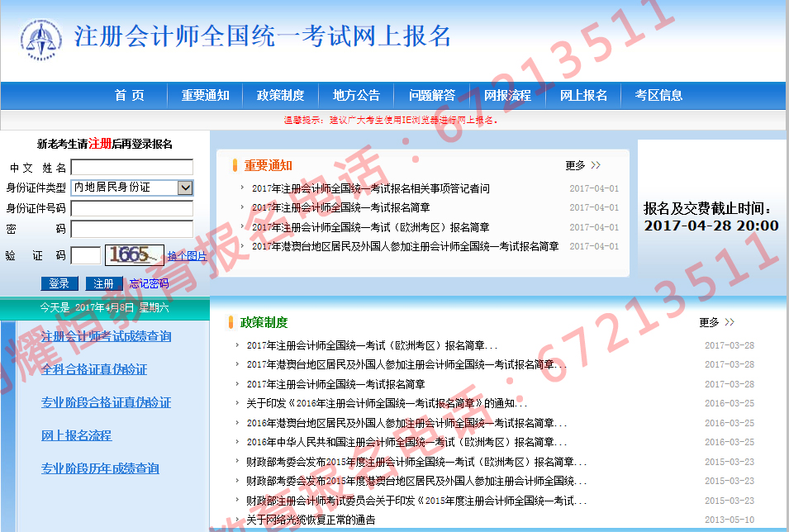Open the 首页 navigation menu item
This screenshot has height=532, width=789.
(x=129, y=96)
